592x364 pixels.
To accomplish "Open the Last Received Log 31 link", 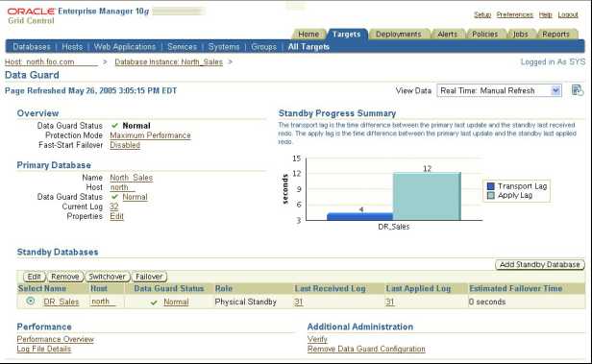I will point(299,302).
